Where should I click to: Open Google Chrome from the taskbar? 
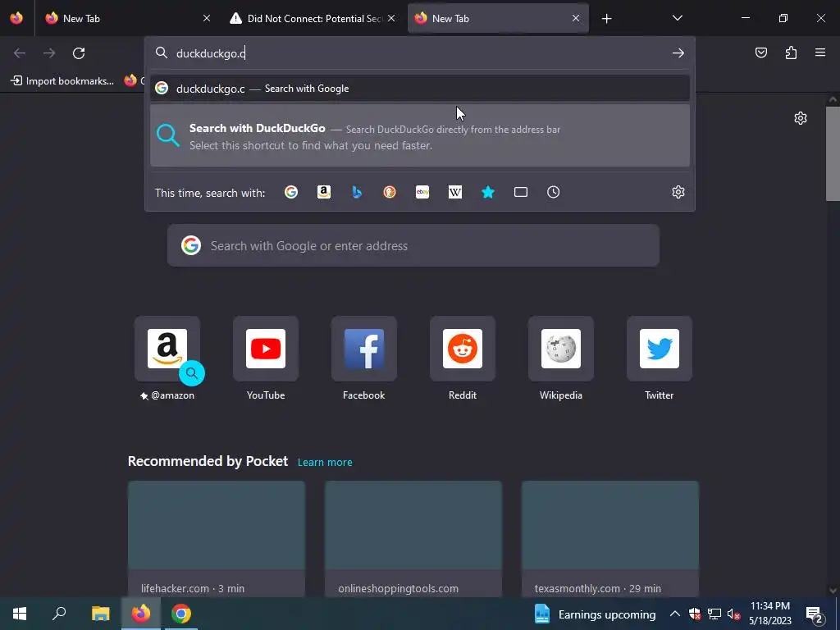coord(181,614)
